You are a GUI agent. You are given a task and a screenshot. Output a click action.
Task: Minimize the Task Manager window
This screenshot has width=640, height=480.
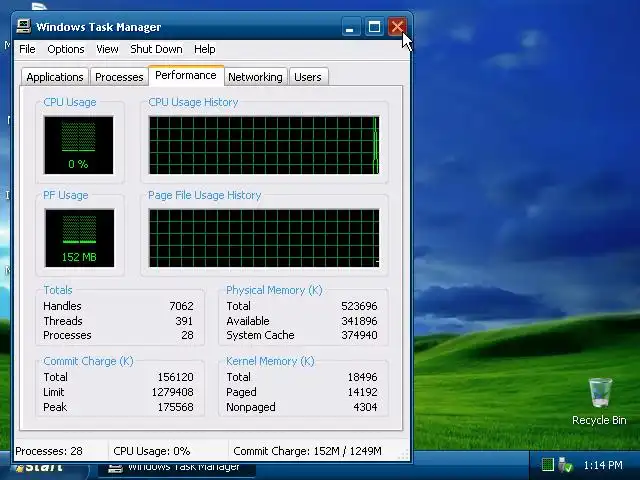pos(351,27)
